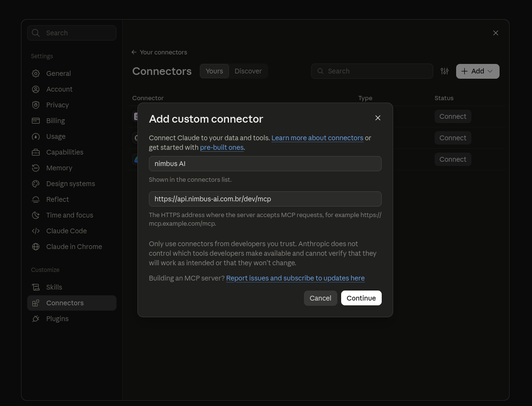The image size is (532, 406).
Task: Click the Capabilities briefcase icon
Action: click(36, 152)
